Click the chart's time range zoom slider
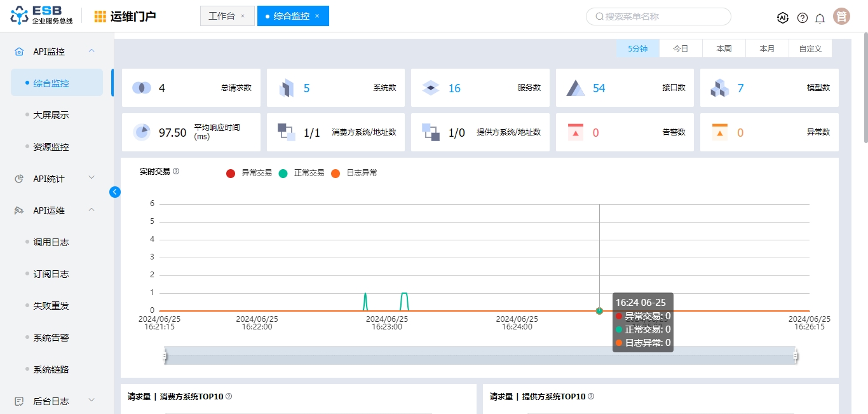Screen dimensions: 868x414 (480, 356)
